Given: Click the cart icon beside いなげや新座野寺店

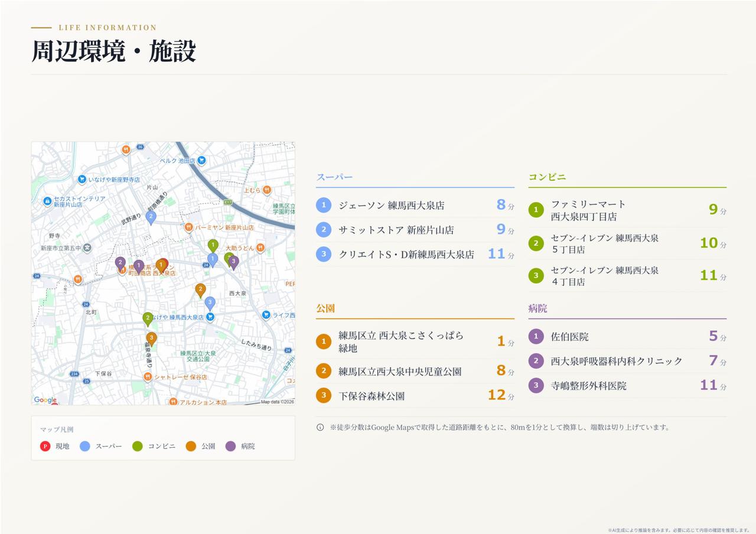Looking at the screenshot, I should point(82,180).
